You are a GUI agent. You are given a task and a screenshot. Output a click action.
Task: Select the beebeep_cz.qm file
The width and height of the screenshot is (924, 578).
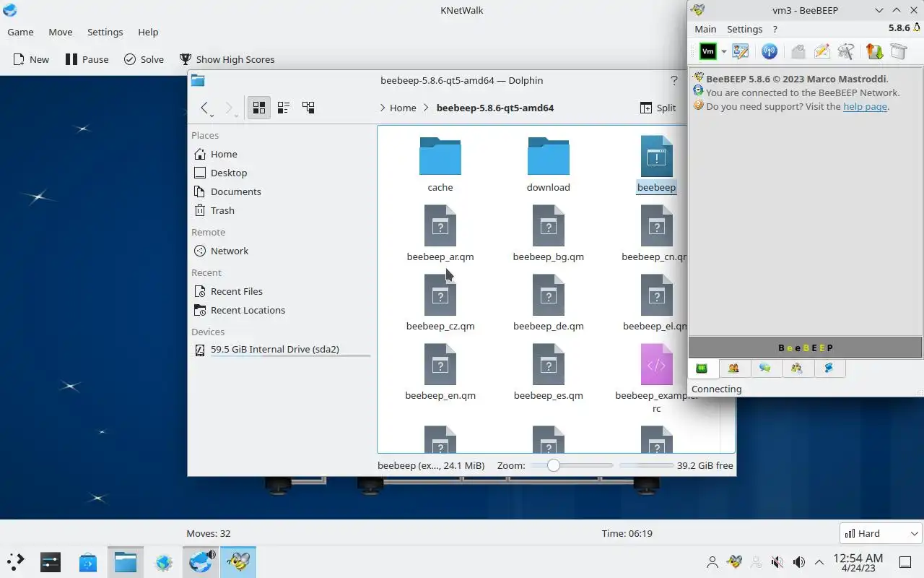(440, 303)
